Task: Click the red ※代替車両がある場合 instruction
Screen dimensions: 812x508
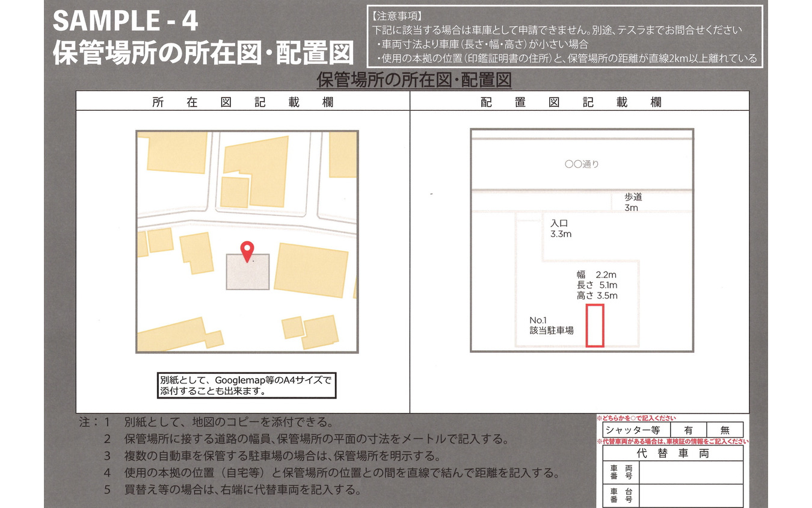Action: point(672,442)
